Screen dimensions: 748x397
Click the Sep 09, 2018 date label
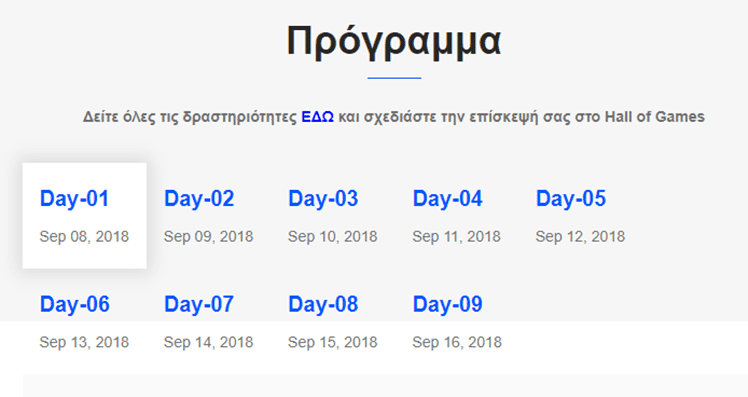(208, 236)
